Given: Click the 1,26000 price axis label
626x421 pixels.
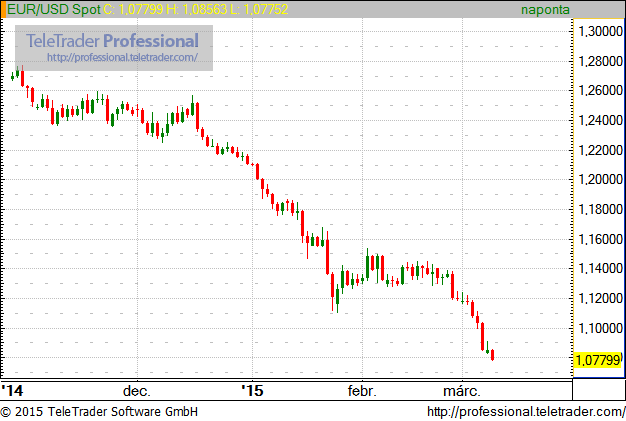Looking at the screenshot, I should [x=600, y=91].
